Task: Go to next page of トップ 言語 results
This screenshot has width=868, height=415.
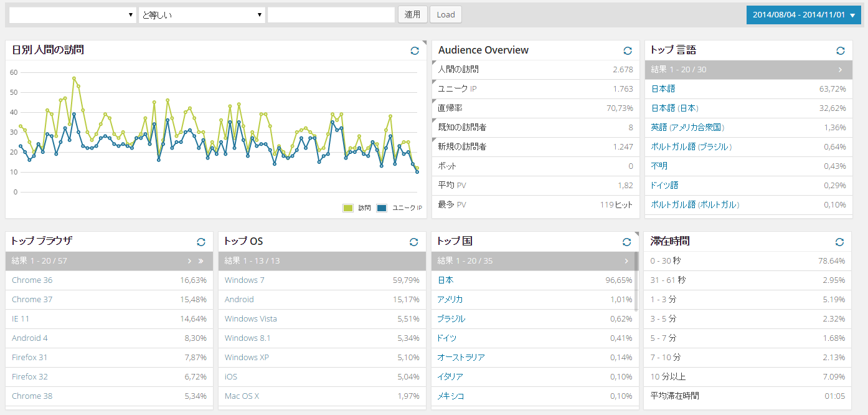Action: pyautogui.click(x=840, y=70)
